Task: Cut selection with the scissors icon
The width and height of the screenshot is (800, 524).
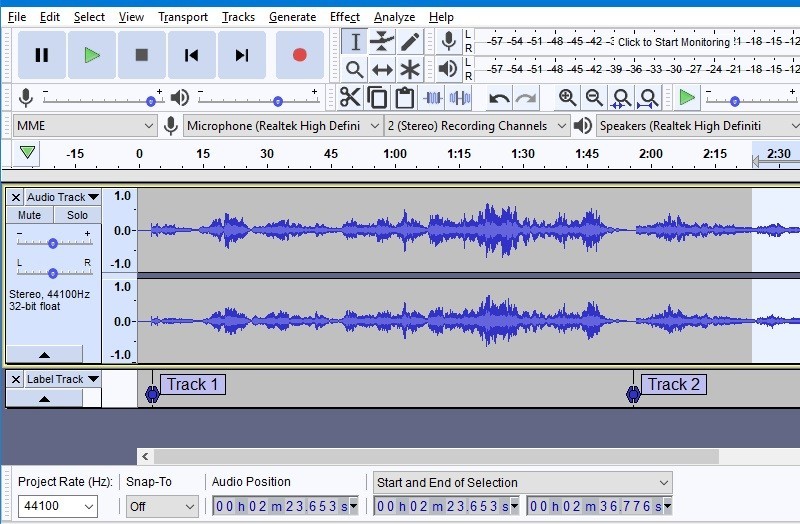Action: pos(350,97)
